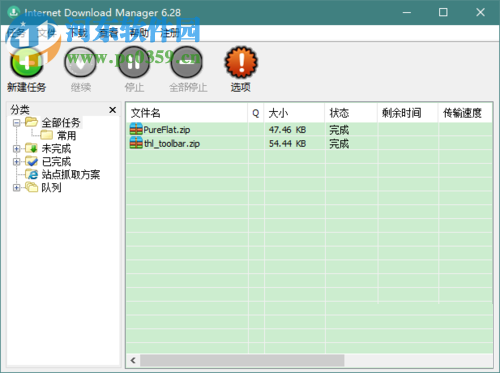This screenshot has width=500, height=373.
Task: Select the 常用 folder in the tree
Action: (67, 136)
